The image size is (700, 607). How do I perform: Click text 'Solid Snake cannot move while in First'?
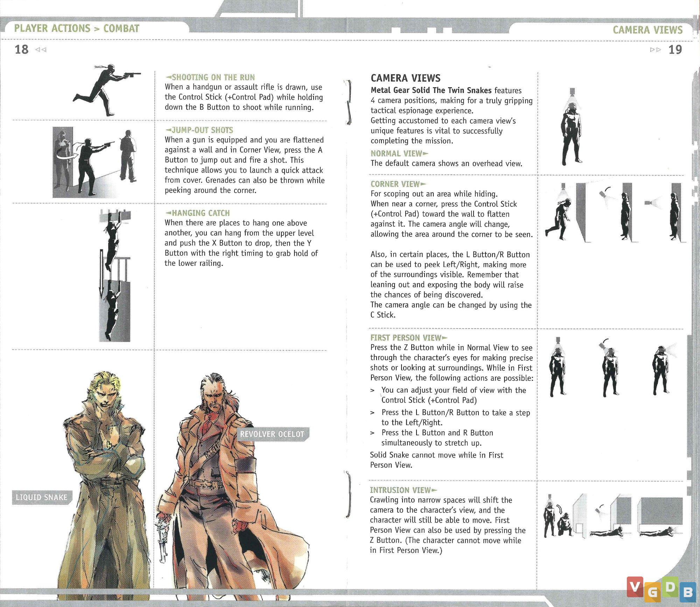click(x=436, y=455)
